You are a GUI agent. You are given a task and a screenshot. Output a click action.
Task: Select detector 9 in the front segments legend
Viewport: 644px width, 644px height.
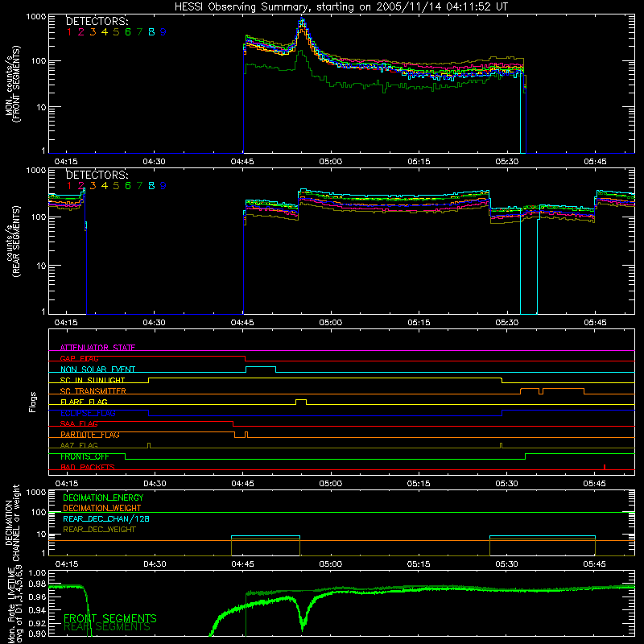tap(163, 32)
